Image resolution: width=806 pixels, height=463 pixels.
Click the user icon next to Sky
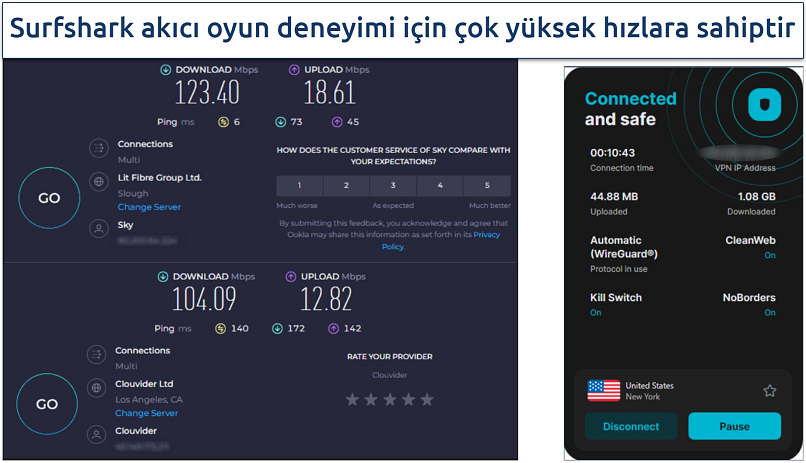[98, 229]
